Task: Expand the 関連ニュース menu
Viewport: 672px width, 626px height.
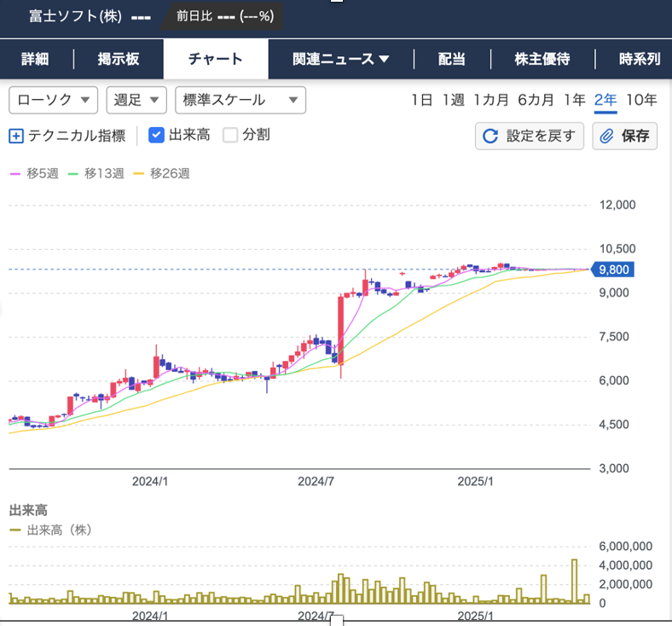Action: (x=340, y=59)
